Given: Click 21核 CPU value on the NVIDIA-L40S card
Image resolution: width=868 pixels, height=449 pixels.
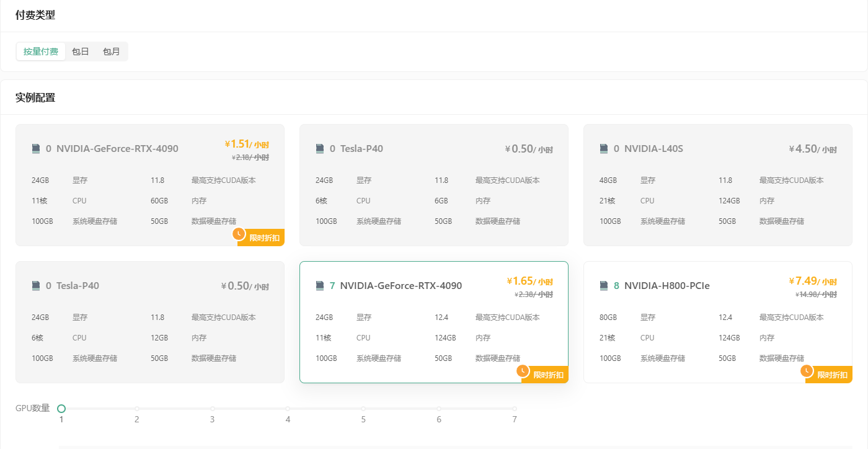Looking at the screenshot, I should (x=607, y=201).
